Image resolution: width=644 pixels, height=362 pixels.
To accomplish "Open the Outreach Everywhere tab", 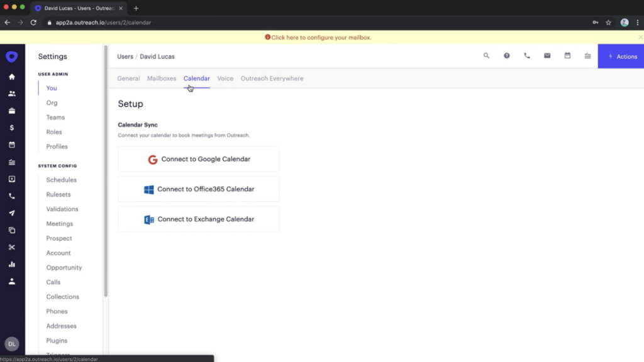I will pos(272,79).
